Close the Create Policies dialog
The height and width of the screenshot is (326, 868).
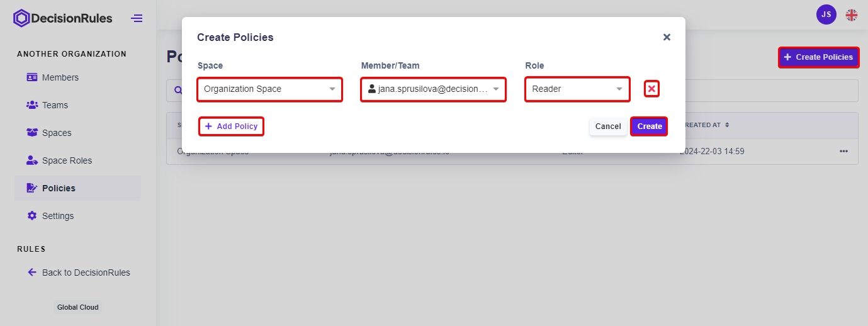[667, 37]
